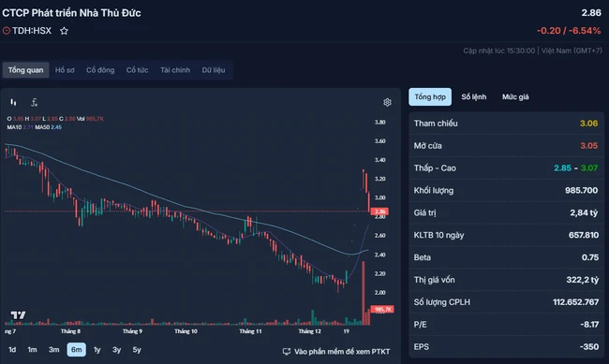Click the TradingView logo on chart
Image resolution: width=609 pixels, height=364 pixels.
click(x=18, y=314)
